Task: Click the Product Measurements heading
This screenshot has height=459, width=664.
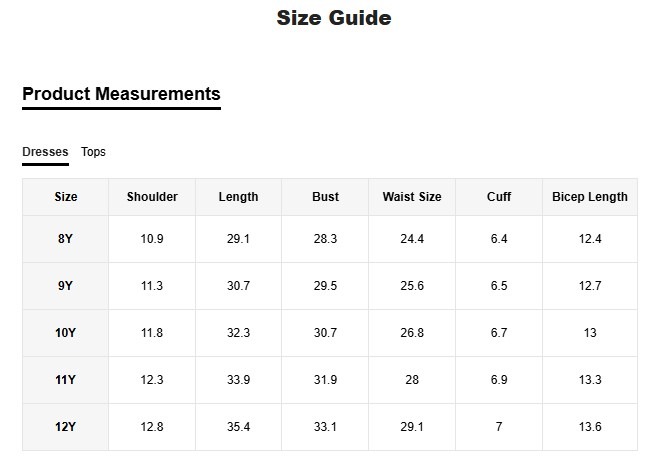Action: 121,95
